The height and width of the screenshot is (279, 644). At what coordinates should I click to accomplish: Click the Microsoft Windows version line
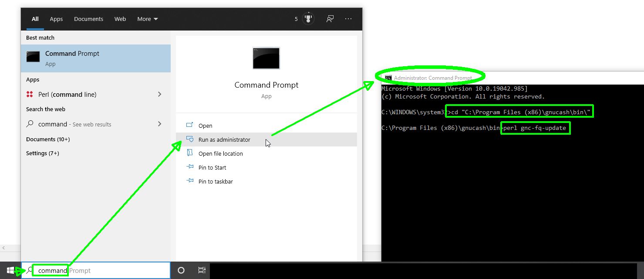pos(455,88)
